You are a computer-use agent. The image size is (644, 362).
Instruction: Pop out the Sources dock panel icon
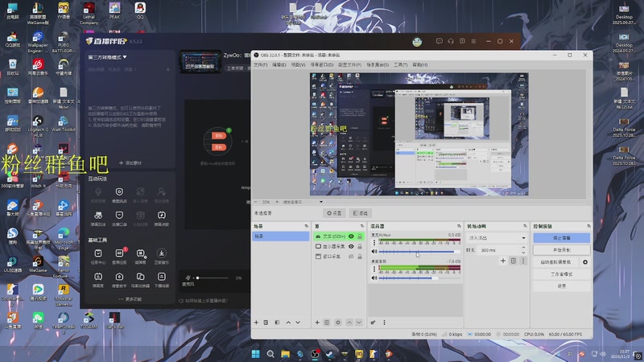coord(361,226)
